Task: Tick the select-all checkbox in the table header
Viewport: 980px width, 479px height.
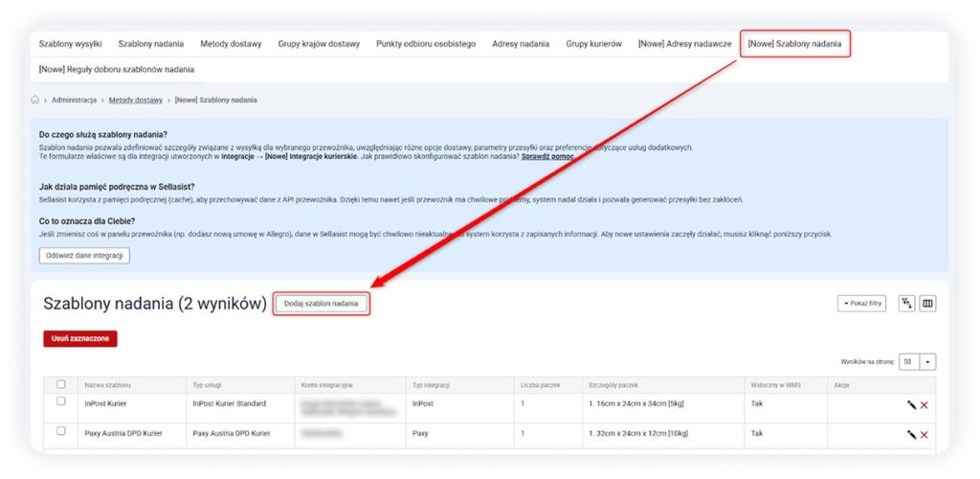Action: pos(61,384)
